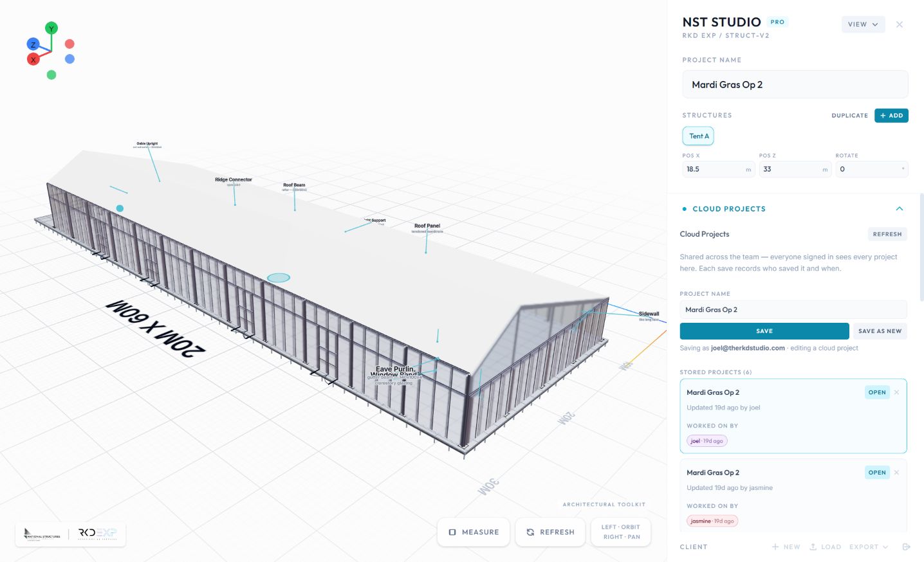Click Duplicate structure
Image resolution: width=924 pixels, height=562 pixels.
pos(849,116)
